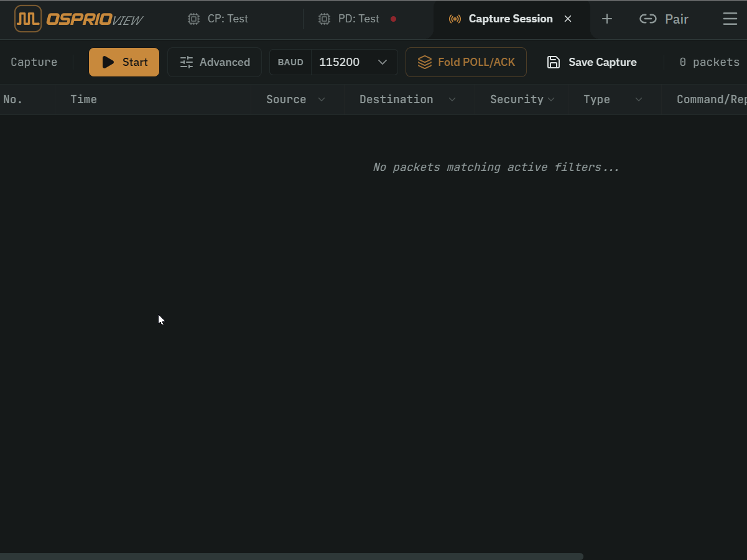Screen dimensions: 747x560
Task: Toggle Fold POLL/ACK
Action: point(466,62)
